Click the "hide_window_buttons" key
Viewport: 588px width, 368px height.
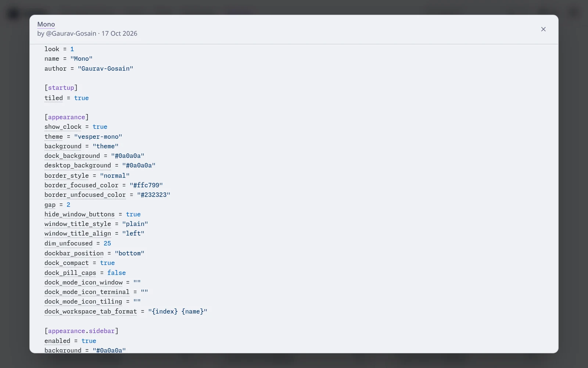pyautogui.click(x=79, y=214)
